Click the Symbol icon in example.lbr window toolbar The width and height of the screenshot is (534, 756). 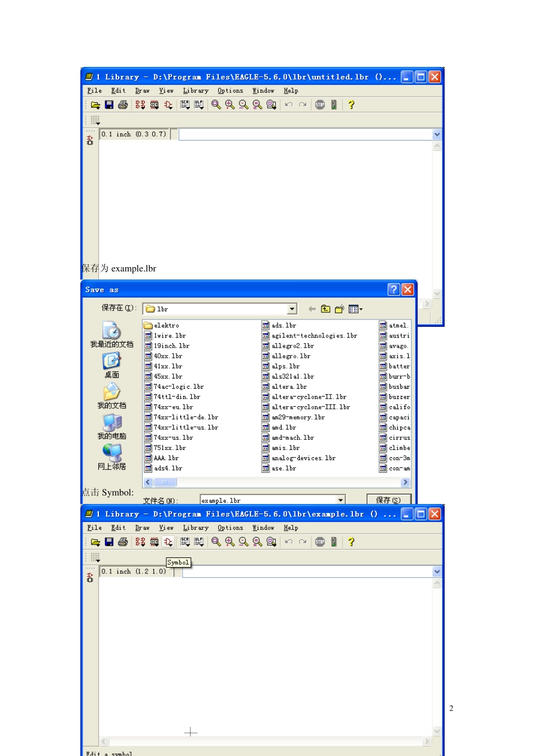(168, 542)
